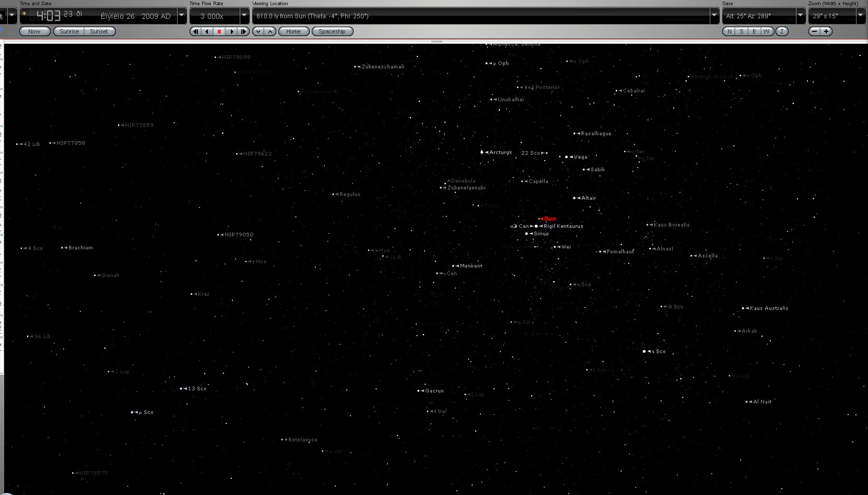Set time to Sunset

pyautogui.click(x=99, y=31)
